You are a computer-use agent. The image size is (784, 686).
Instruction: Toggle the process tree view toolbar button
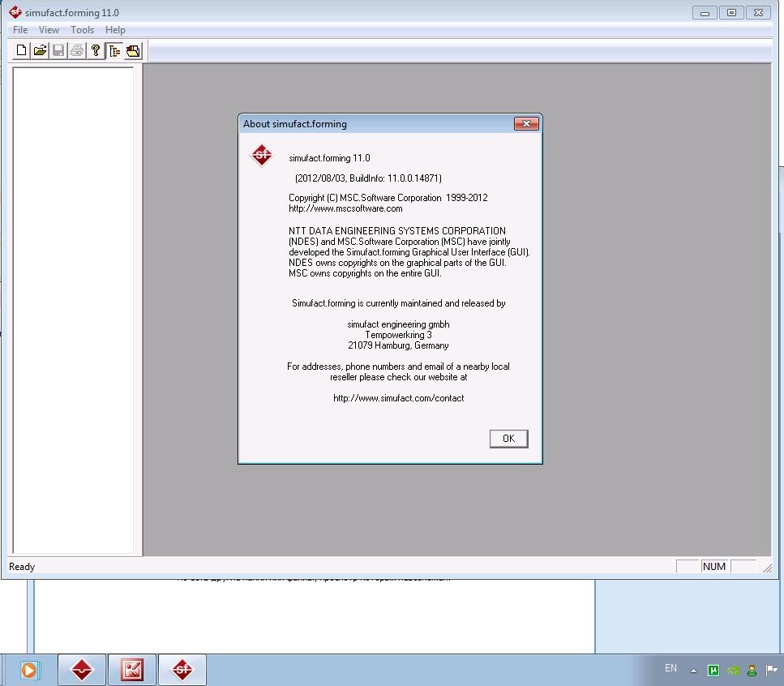tap(114, 51)
